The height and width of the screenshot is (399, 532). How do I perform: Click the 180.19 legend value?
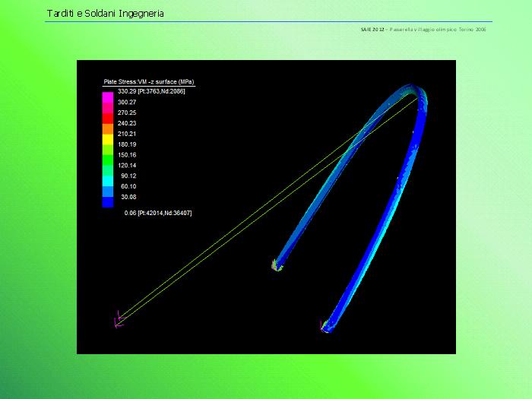(x=127, y=144)
